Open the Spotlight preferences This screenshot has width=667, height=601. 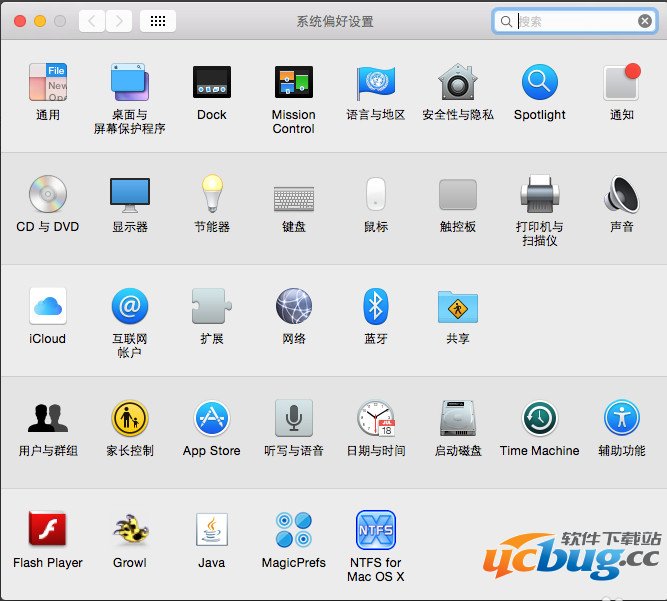(539, 83)
